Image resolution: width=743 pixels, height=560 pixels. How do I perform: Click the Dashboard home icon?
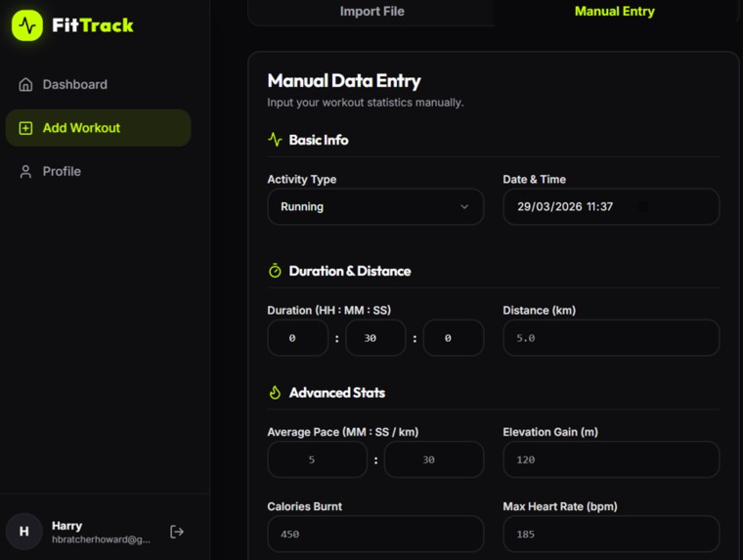click(25, 84)
